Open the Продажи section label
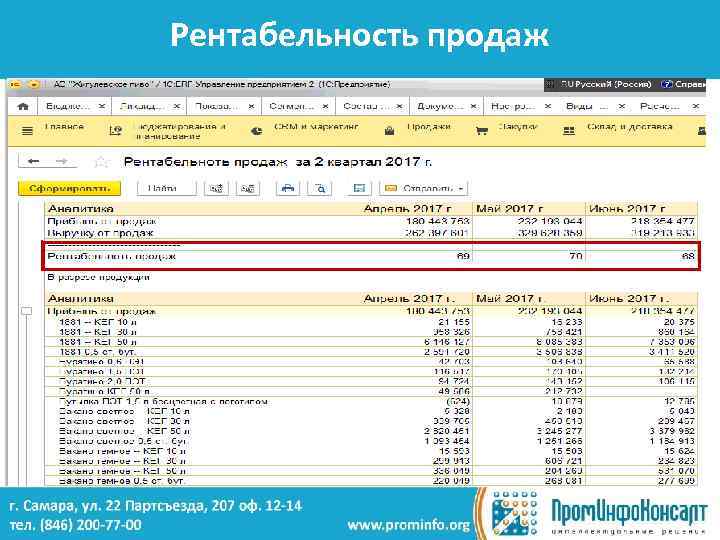 point(429,126)
